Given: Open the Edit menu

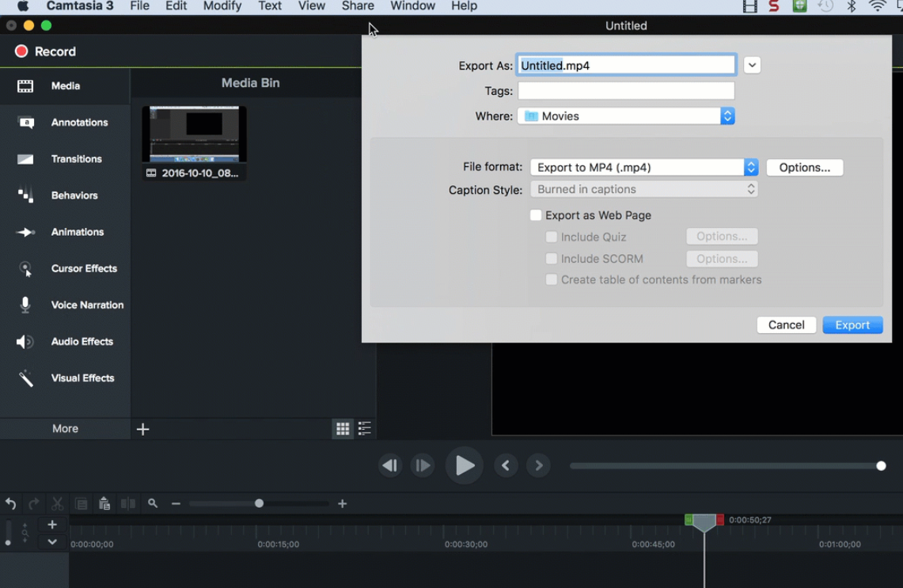Looking at the screenshot, I should pos(176,6).
